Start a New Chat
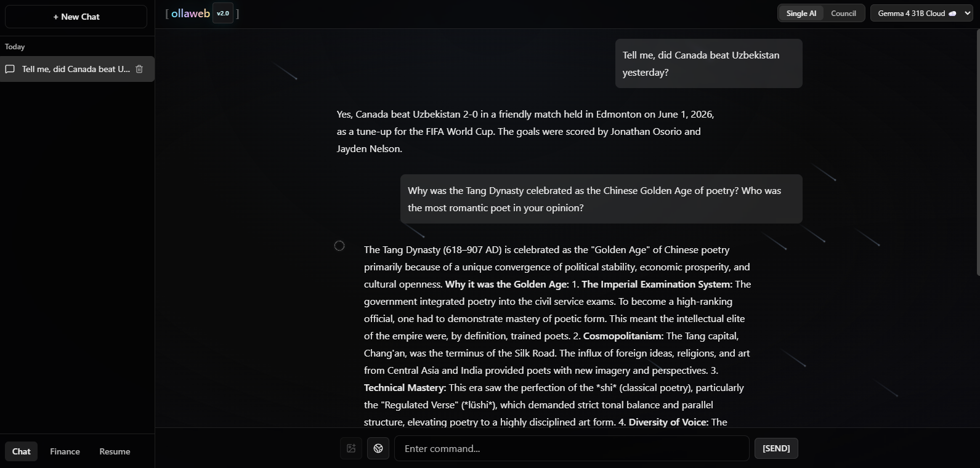This screenshot has height=468, width=980. pyautogui.click(x=76, y=17)
